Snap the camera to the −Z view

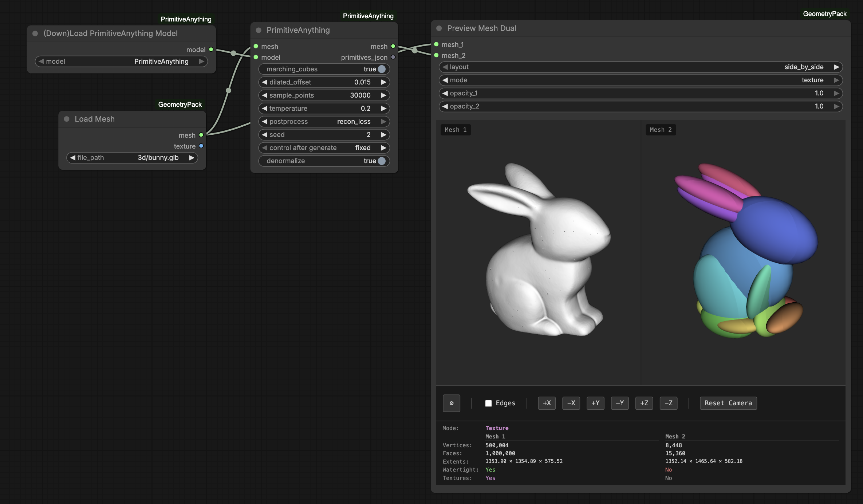pyautogui.click(x=669, y=403)
